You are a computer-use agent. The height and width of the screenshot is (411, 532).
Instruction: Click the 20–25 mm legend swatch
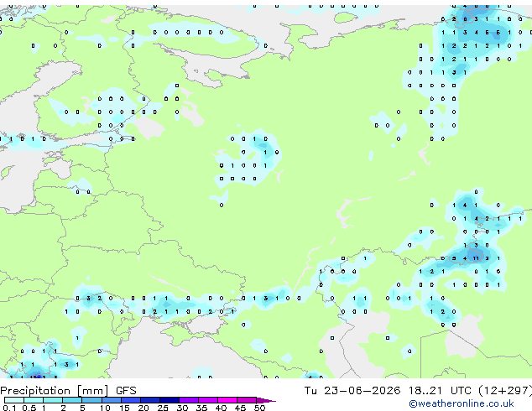(150, 400)
